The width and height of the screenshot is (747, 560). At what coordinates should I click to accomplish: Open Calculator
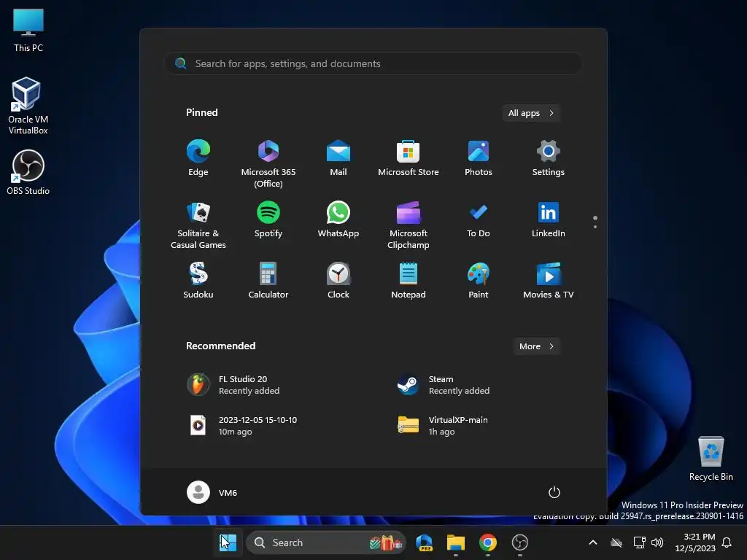[x=268, y=281]
